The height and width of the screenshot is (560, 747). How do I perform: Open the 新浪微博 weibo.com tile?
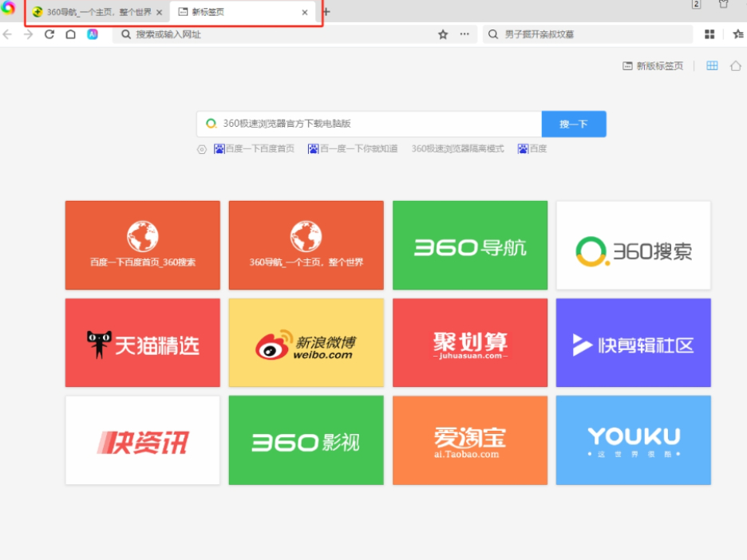(x=306, y=343)
